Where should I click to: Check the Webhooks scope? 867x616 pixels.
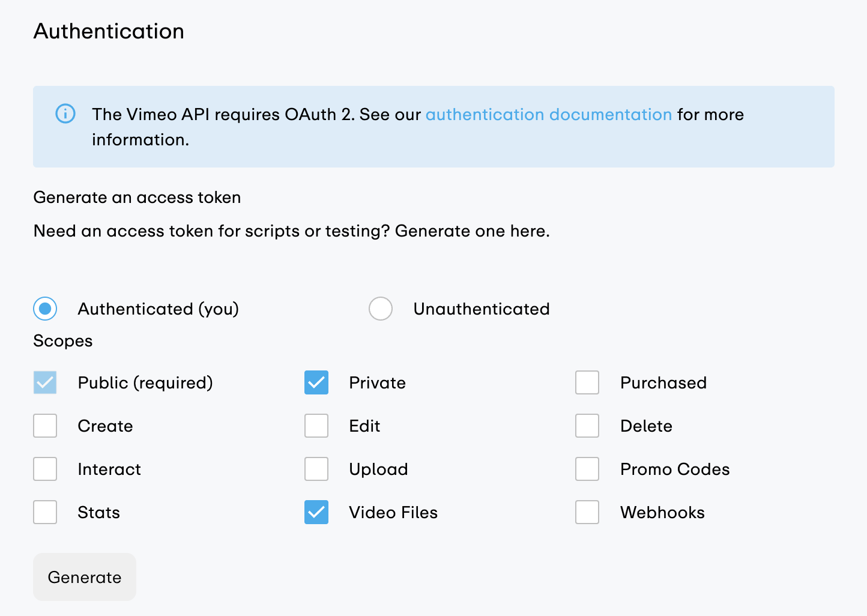pos(587,512)
